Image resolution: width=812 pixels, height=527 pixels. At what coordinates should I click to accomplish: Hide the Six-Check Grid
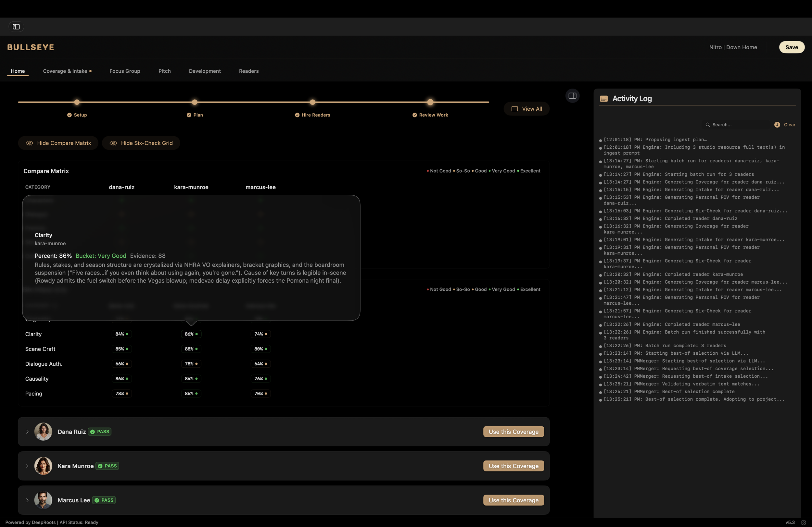[141, 143]
